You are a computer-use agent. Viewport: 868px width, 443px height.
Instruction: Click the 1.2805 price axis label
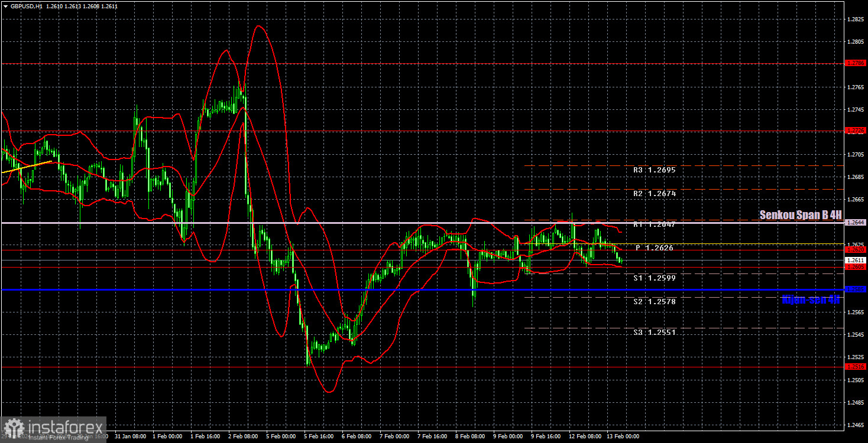tap(856, 42)
